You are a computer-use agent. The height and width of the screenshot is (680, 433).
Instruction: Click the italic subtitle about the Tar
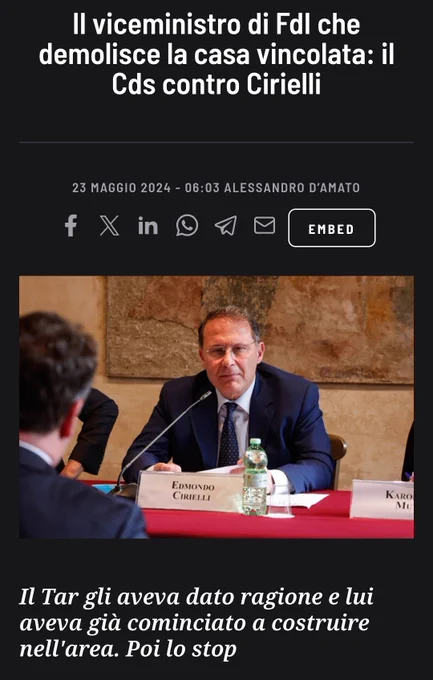click(196, 623)
